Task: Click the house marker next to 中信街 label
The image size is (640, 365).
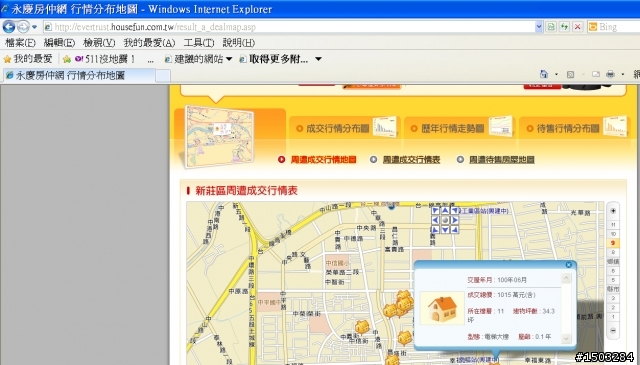Action: pos(362,327)
